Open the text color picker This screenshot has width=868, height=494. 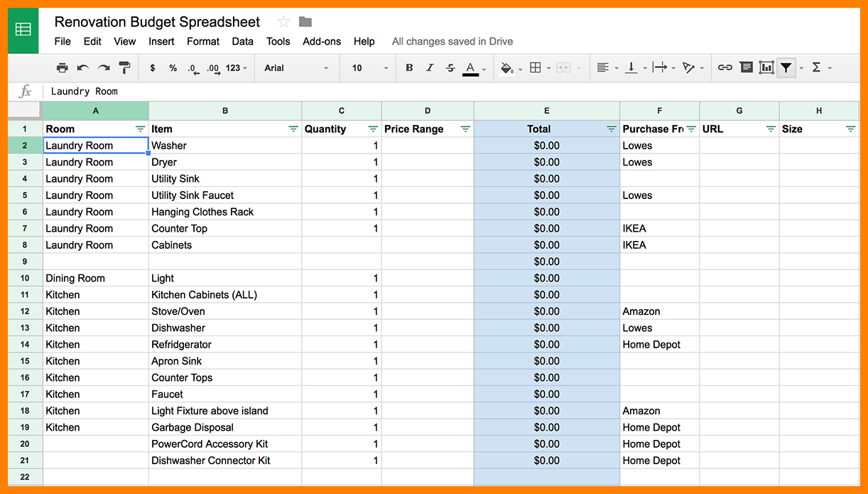click(x=471, y=67)
